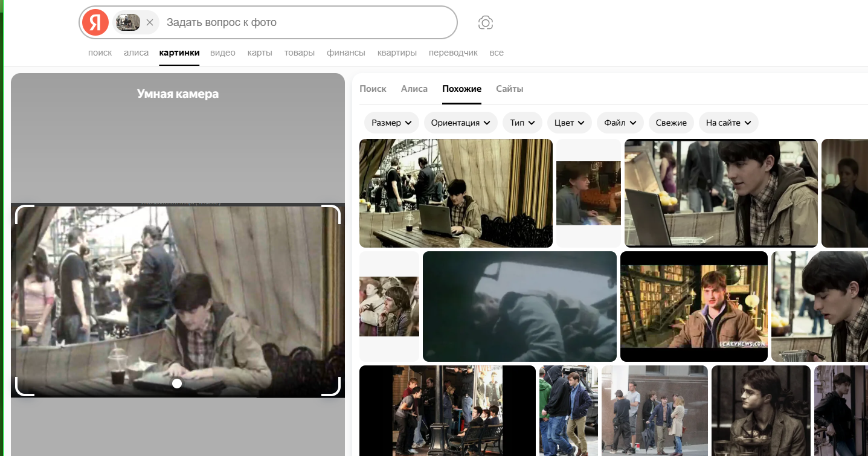This screenshot has height=456, width=868.
Task: Open the 'карты' navigation tab
Action: [x=260, y=53]
